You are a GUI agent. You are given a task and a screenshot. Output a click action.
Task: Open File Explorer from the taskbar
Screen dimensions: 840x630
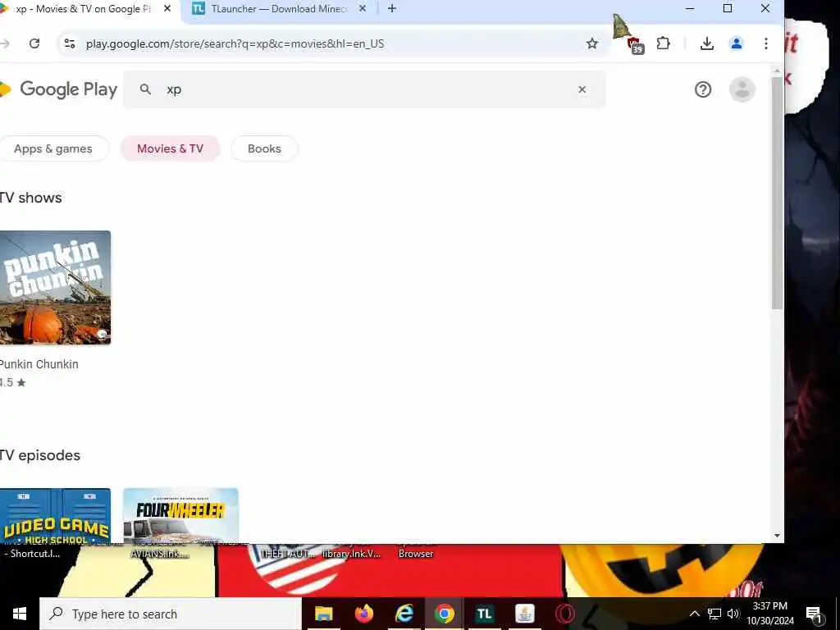(323, 614)
